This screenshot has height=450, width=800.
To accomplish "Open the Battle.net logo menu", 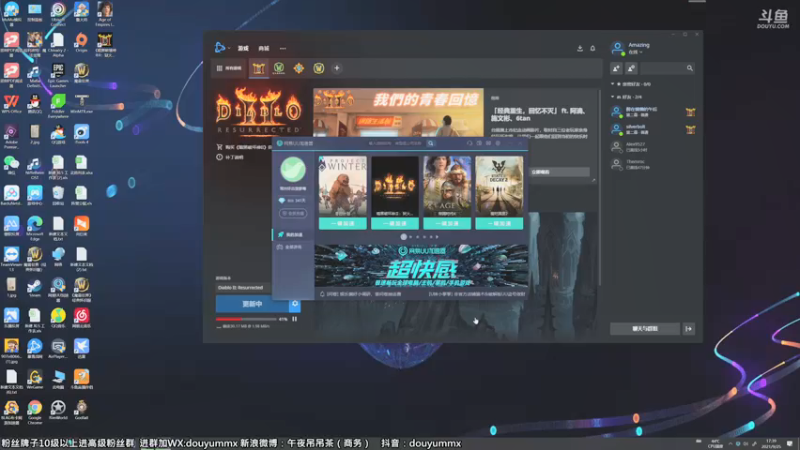I will point(220,47).
